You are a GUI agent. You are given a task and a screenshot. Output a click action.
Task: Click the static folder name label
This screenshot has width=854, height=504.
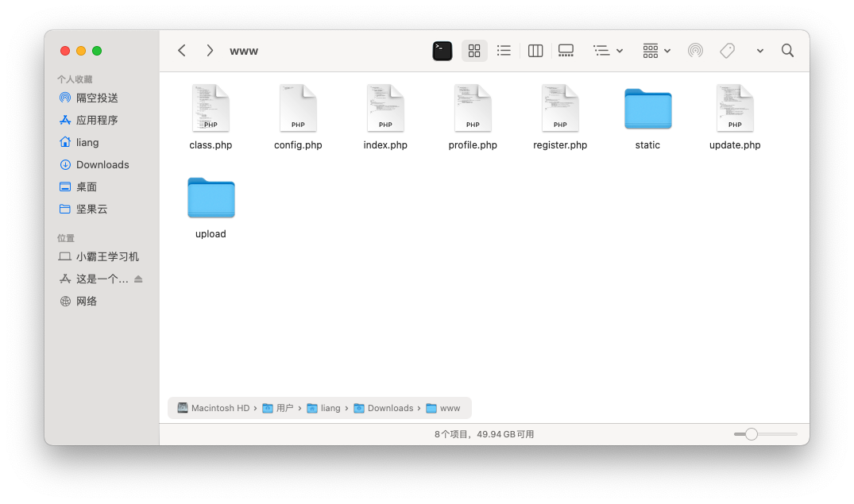(647, 144)
